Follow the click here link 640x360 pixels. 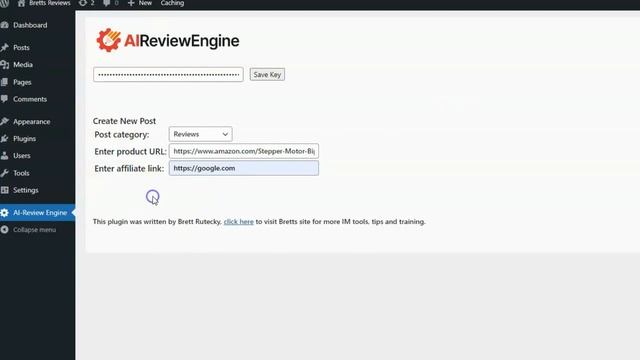239,222
